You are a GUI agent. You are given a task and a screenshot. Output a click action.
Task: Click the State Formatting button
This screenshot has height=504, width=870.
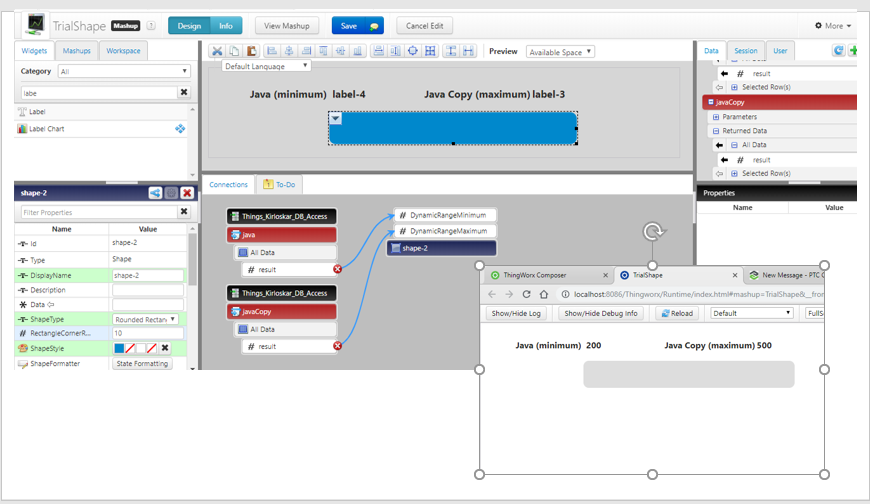tap(142, 364)
